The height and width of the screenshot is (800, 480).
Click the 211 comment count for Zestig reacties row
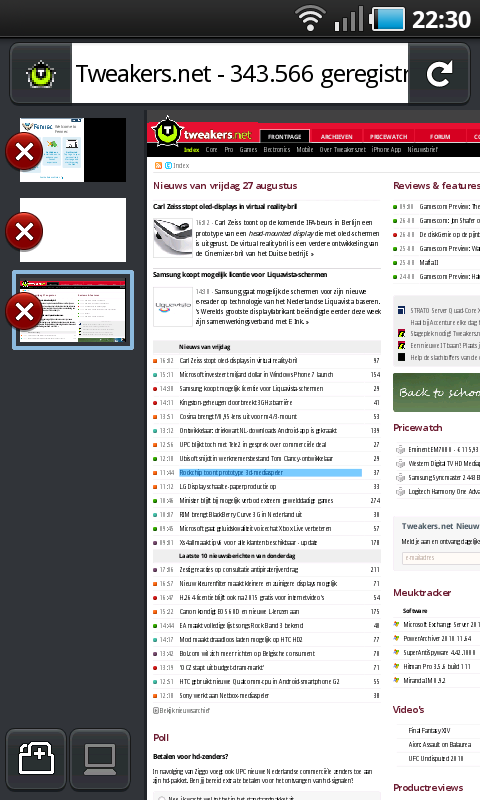(375, 569)
